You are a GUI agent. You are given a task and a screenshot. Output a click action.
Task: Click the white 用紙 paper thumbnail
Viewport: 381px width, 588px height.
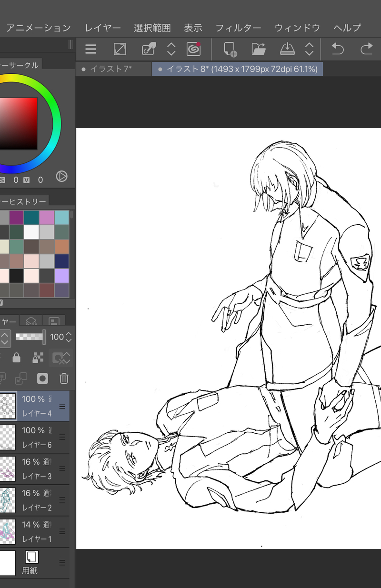coord(7,563)
